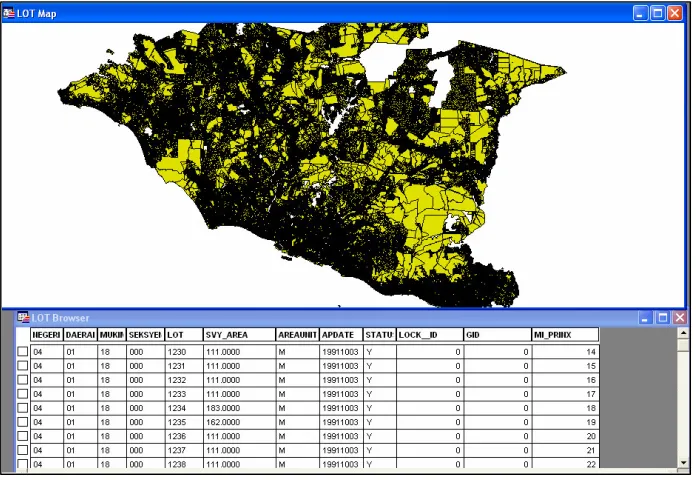
Task: Check the row box for lot 1236
Action: coord(23,436)
